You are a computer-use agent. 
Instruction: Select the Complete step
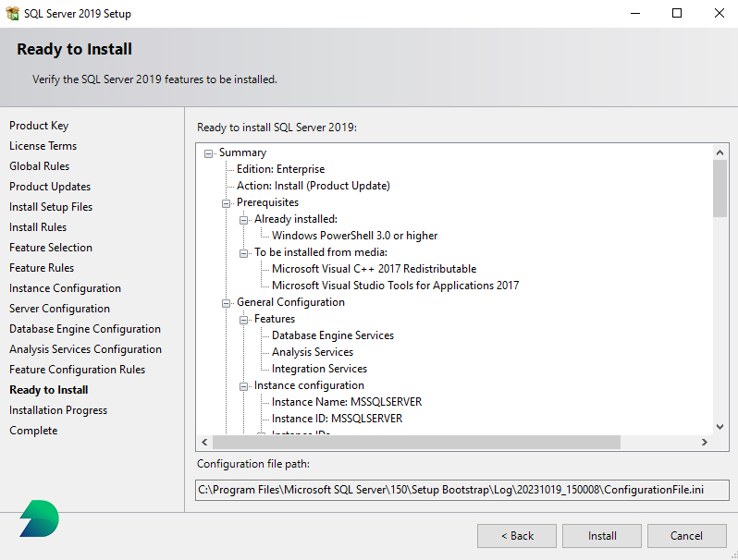coord(33,431)
